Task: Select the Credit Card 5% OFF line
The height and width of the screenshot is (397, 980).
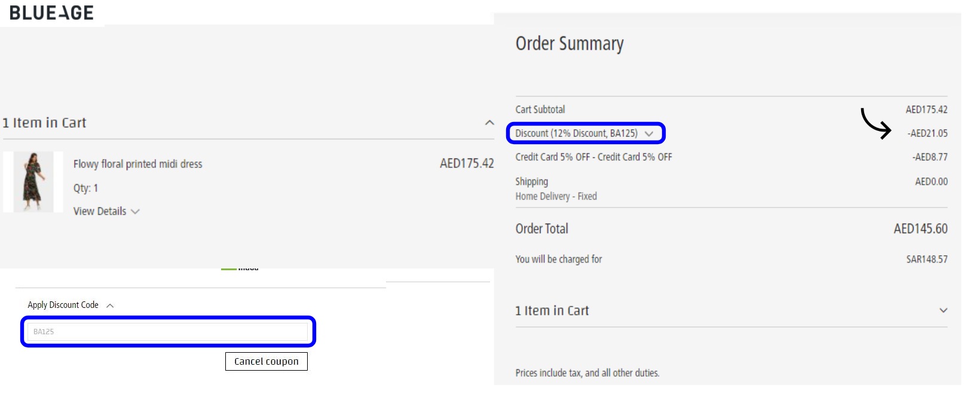Action: (x=593, y=157)
